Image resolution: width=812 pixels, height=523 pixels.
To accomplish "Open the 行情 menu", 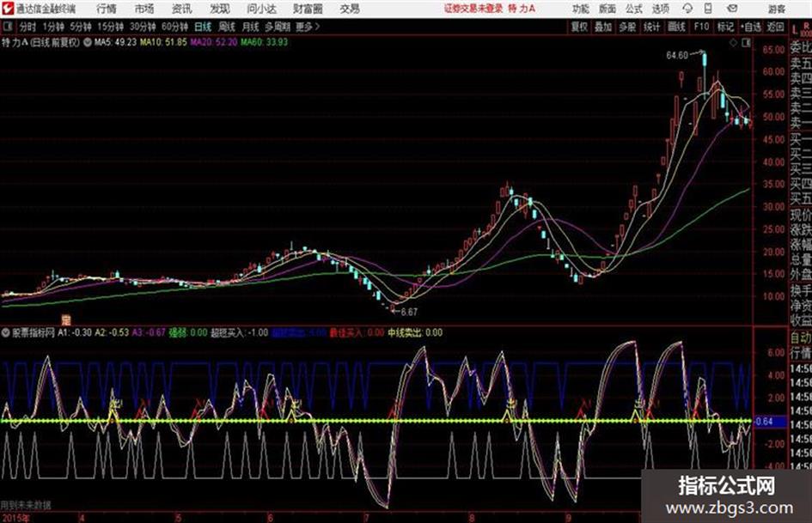I will coord(107,9).
